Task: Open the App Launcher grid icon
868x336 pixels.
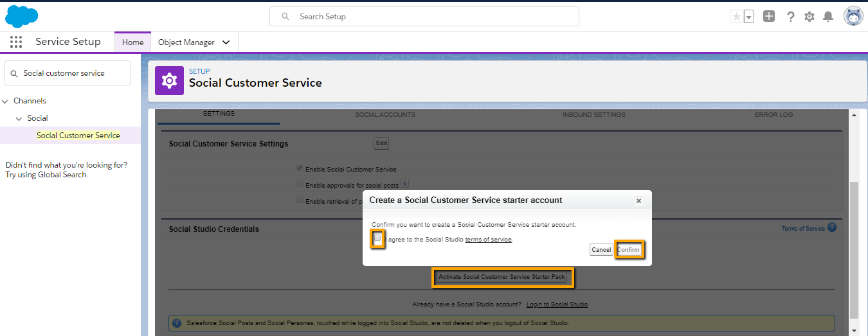Action: [x=16, y=42]
